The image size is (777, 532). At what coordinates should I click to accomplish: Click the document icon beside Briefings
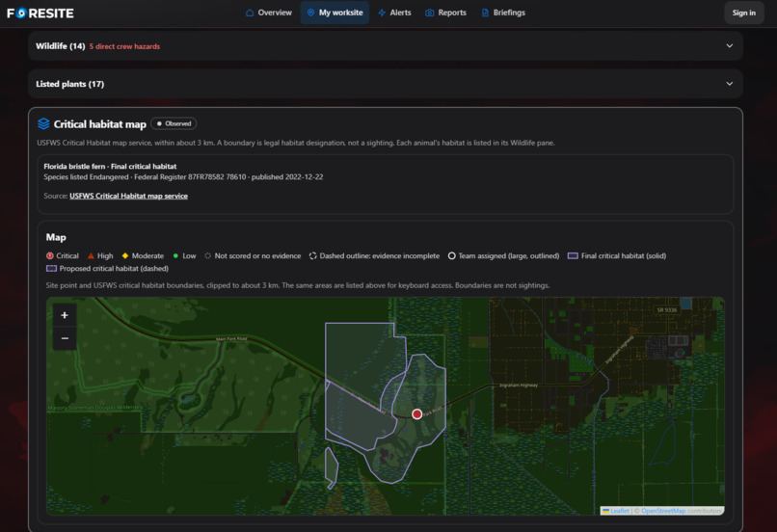[485, 13]
